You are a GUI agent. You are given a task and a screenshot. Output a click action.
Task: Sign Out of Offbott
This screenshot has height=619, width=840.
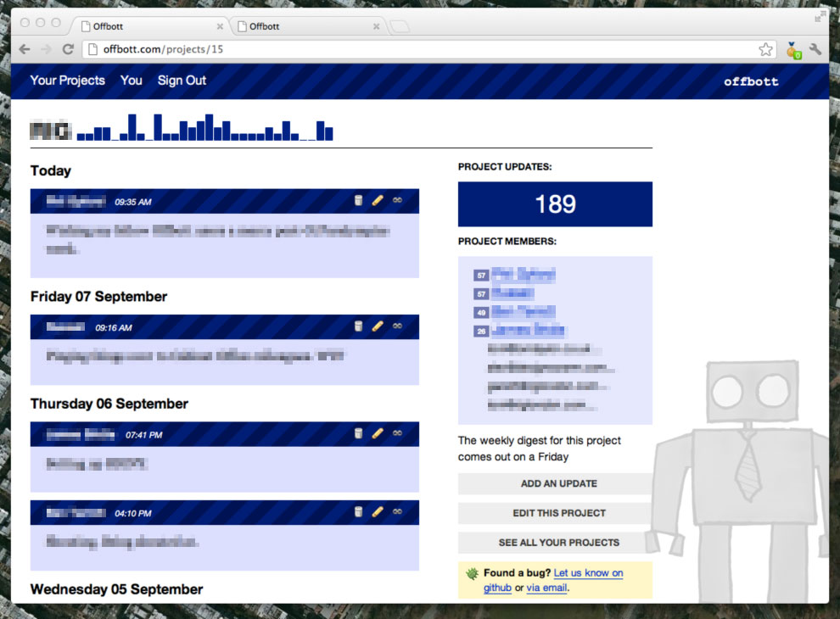tap(182, 81)
